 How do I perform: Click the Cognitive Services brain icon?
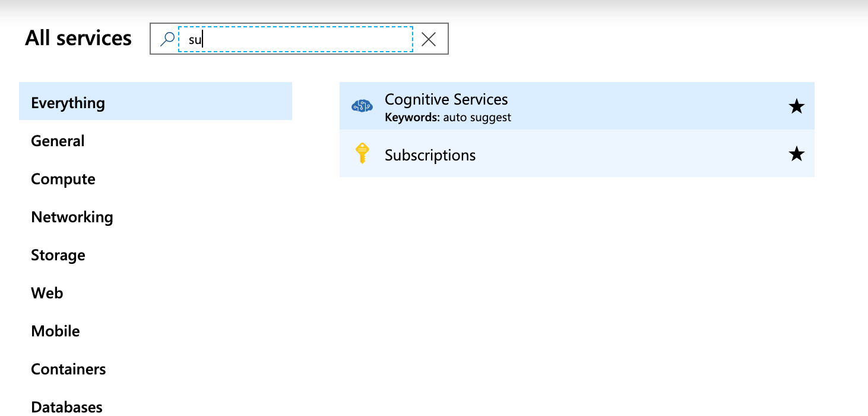tap(362, 106)
